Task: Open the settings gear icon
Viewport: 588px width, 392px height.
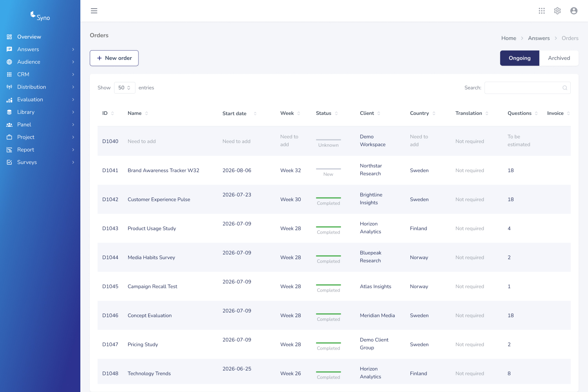Action: click(x=557, y=11)
